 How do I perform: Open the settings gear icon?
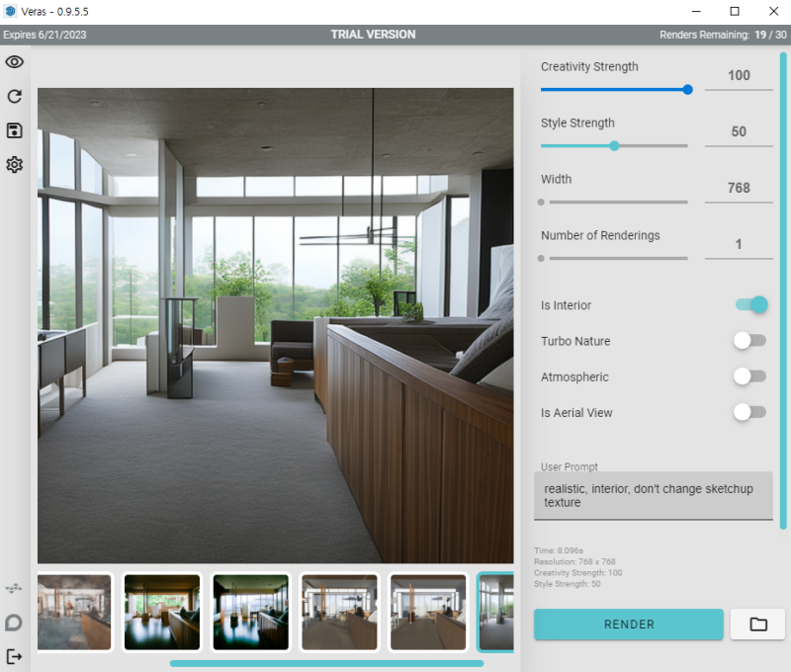click(x=15, y=164)
